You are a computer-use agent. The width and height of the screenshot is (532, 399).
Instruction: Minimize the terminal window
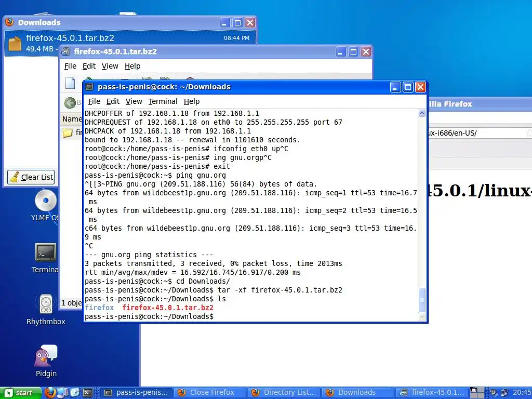(x=395, y=87)
